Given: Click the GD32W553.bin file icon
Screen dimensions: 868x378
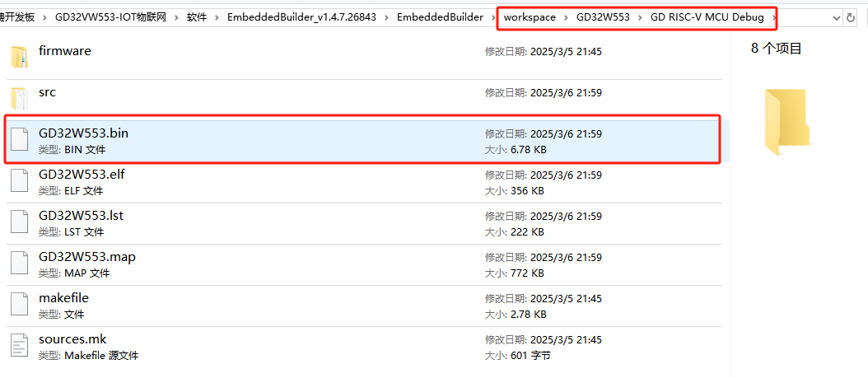Looking at the screenshot, I should [19, 140].
